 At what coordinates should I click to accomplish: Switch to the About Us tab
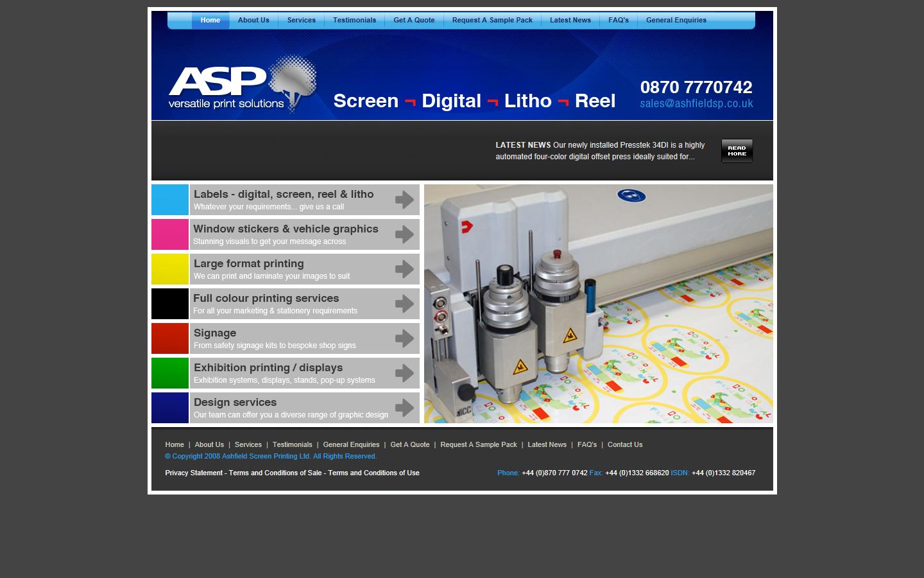click(253, 20)
